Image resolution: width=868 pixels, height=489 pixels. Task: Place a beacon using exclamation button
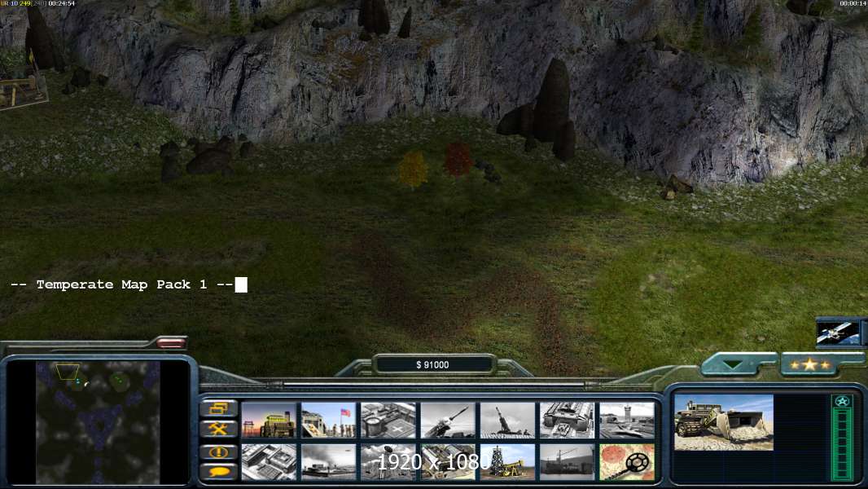(219, 452)
